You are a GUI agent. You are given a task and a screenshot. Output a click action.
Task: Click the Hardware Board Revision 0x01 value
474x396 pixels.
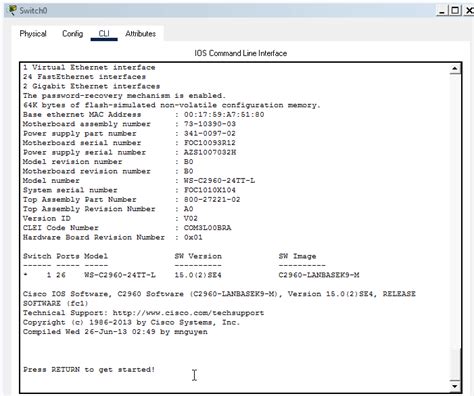pos(193,237)
